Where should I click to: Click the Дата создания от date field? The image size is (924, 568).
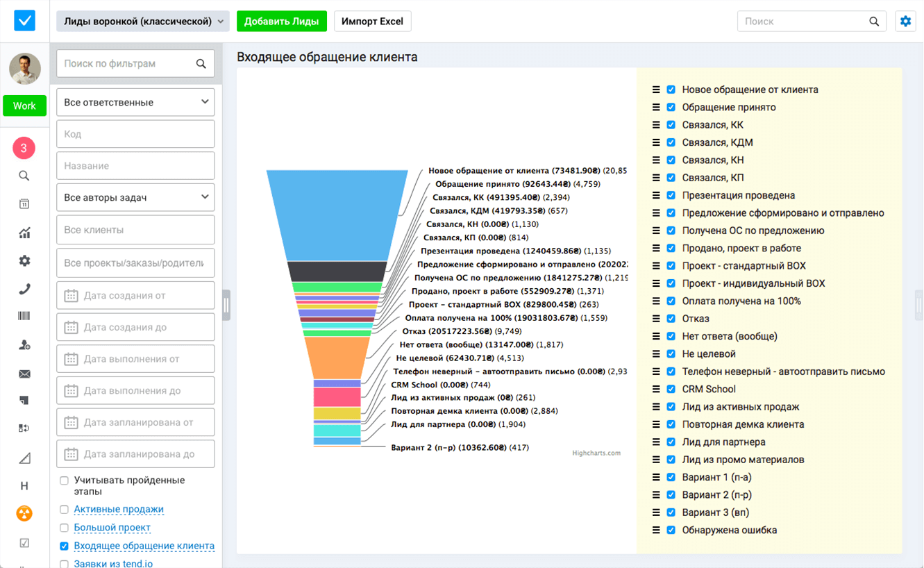click(x=135, y=296)
